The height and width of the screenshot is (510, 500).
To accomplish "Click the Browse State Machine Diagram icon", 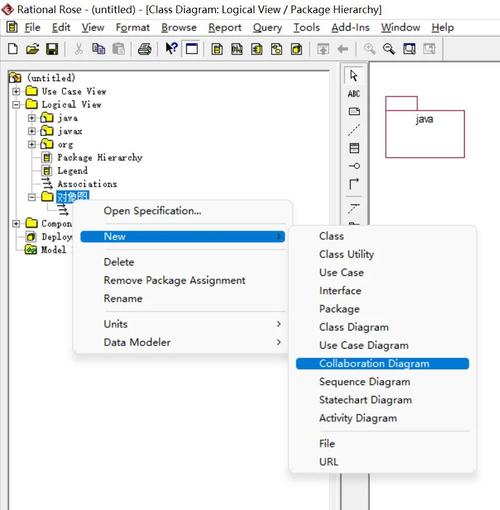I will pyautogui.click(x=277, y=49).
